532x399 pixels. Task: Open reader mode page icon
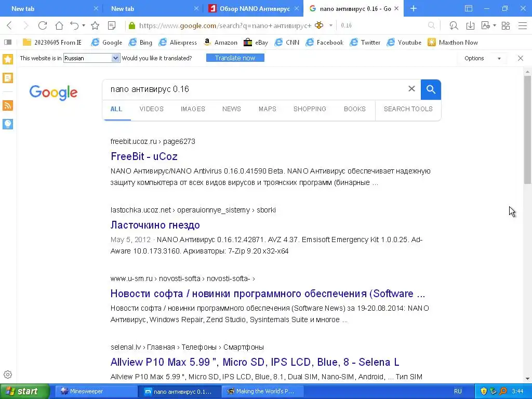pyautogui.click(x=112, y=25)
